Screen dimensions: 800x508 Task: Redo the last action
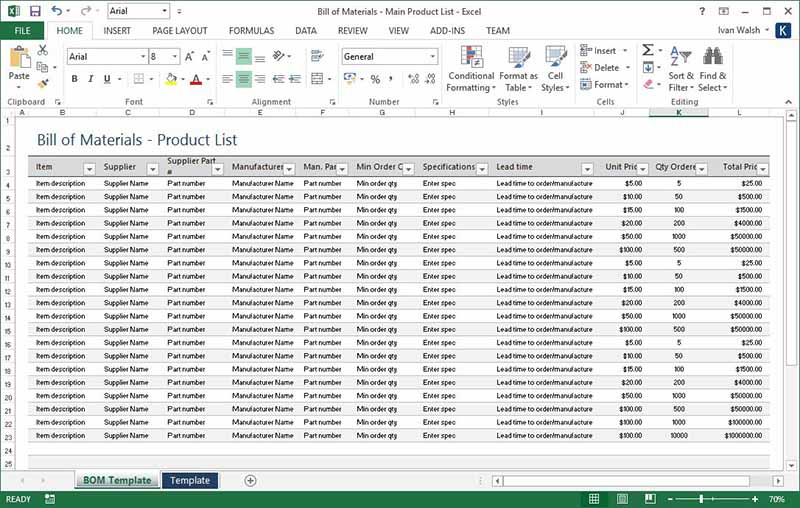click(x=86, y=11)
